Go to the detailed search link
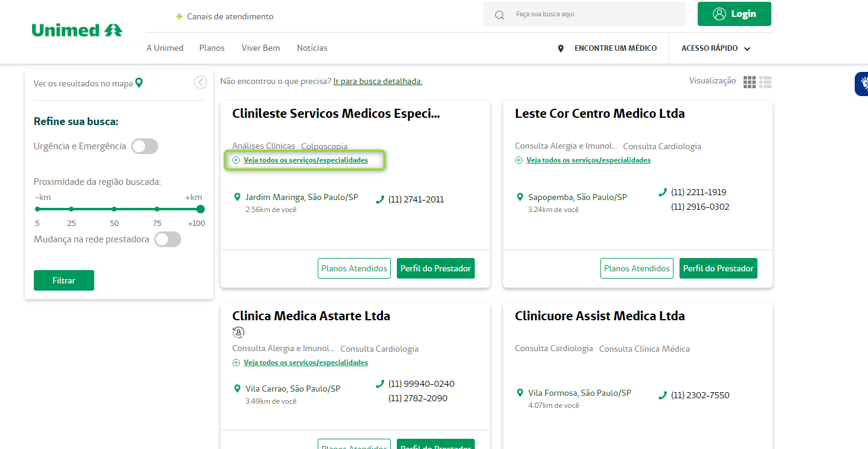Image resolution: width=868 pixels, height=449 pixels. click(378, 81)
